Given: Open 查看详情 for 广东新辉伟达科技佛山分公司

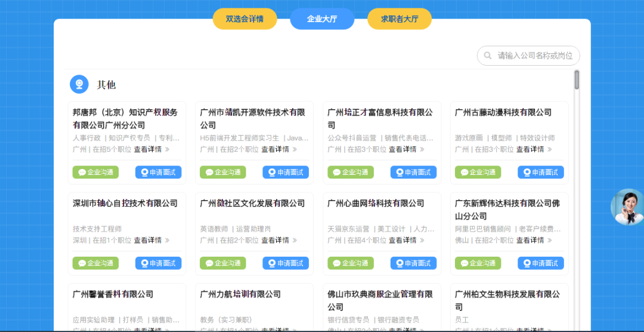Looking at the screenshot, I should (534, 240).
